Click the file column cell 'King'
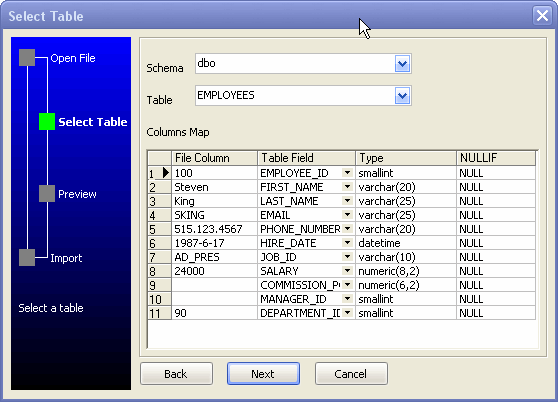558x402 pixels. (x=215, y=201)
